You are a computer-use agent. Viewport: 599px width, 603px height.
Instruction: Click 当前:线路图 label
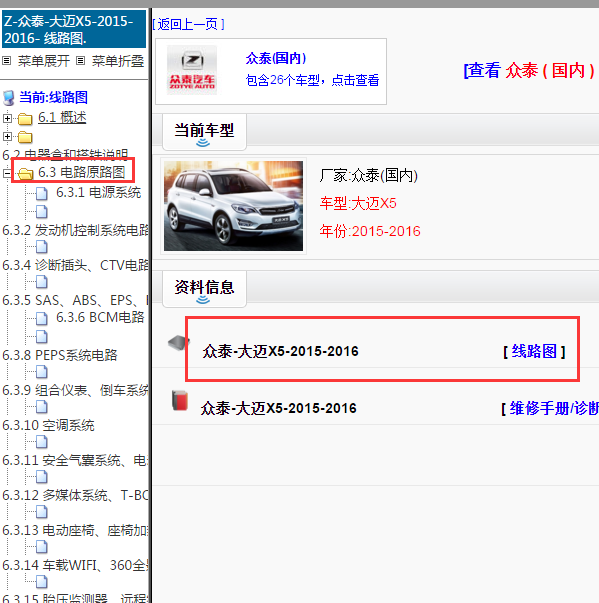[x=53, y=97]
